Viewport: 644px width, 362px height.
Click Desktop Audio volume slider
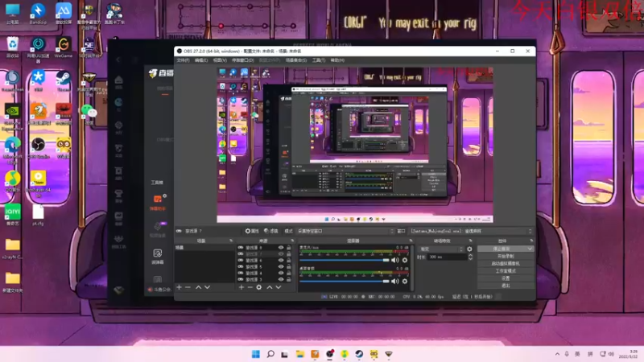click(x=345, y=281)
